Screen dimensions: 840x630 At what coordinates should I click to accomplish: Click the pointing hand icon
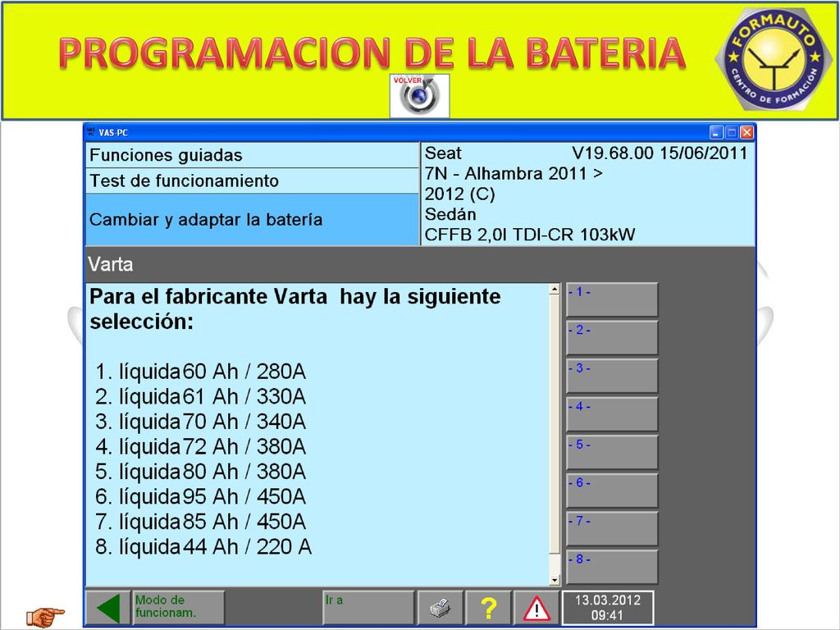click(x=46, y=617)
